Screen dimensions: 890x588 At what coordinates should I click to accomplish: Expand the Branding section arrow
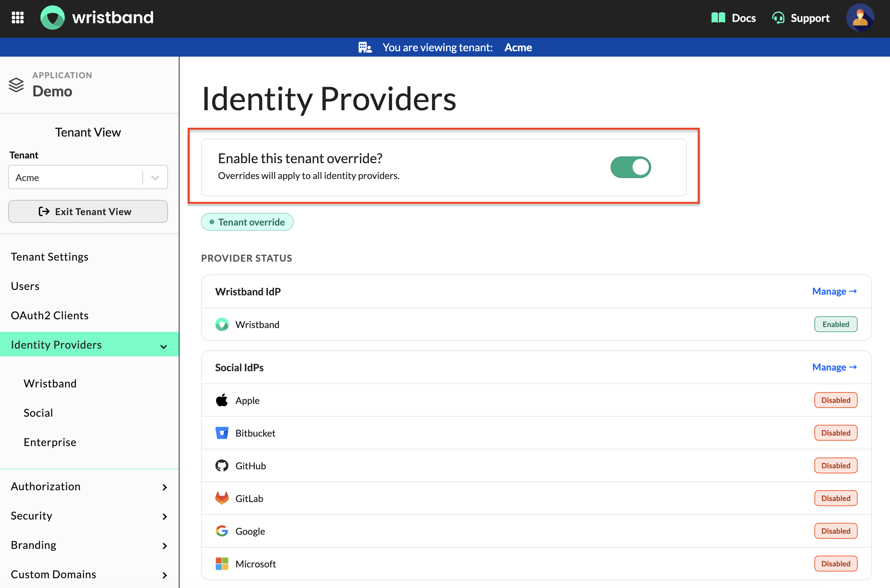[164, 545]
